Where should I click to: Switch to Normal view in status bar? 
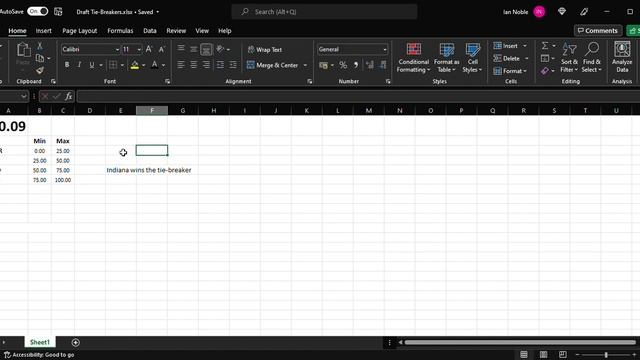524,354
